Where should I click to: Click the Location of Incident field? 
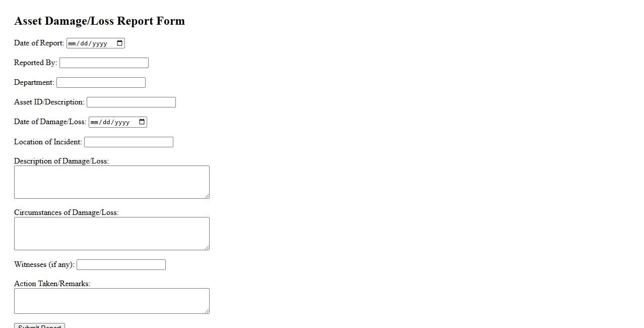(x=128, y=142)
